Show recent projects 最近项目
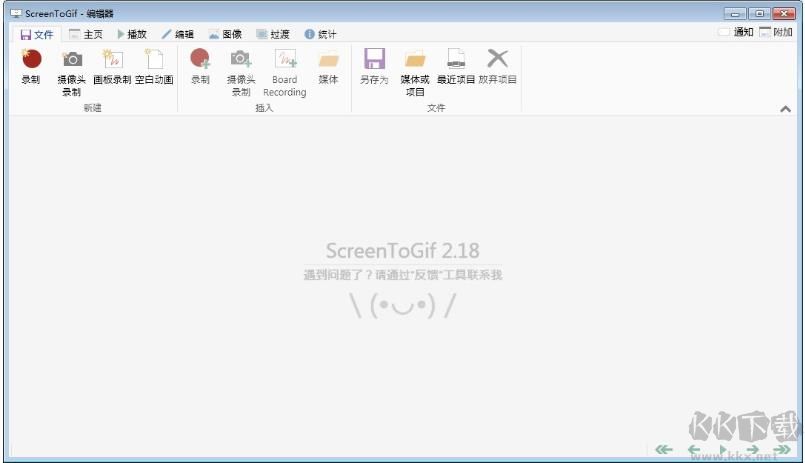The image size is (805, 463). (456, 66)
